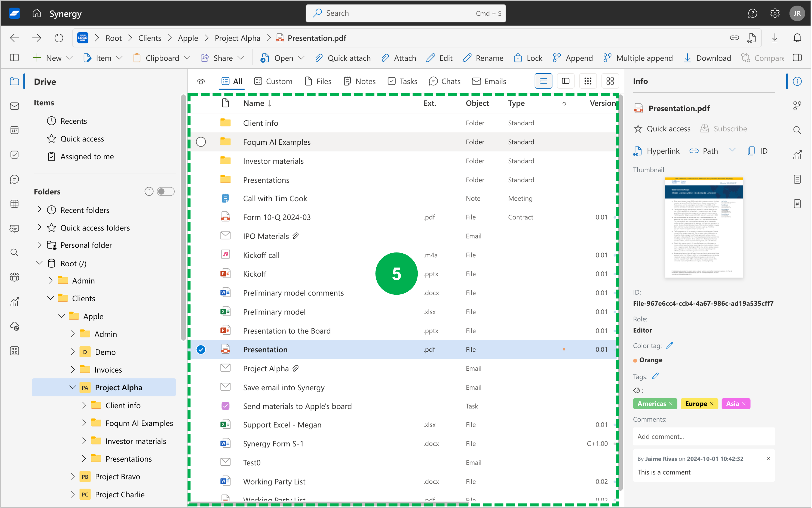The image size is (812, 508).
Task: Switch to the Tasks tab
Action: click(402, 81)
